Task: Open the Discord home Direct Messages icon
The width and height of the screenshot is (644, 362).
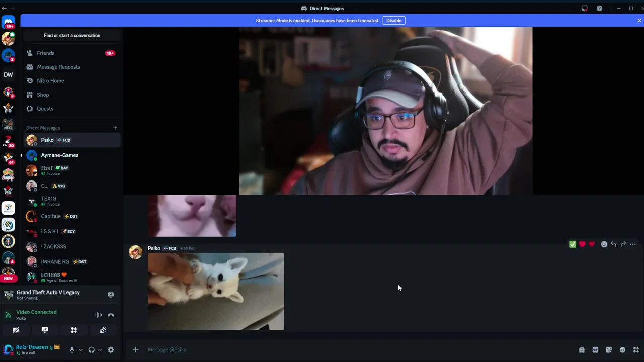Action: [8, 22]
